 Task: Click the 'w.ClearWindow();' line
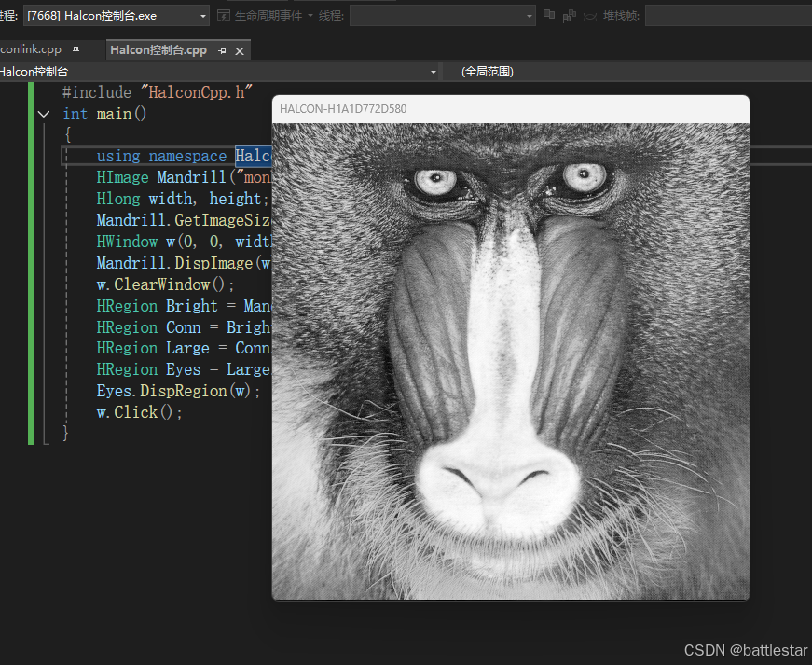click(166, 284)
